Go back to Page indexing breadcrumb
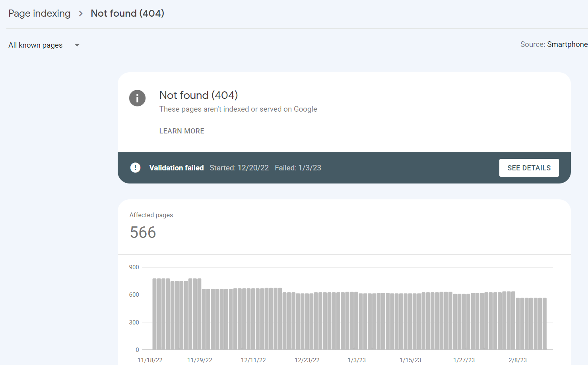This screenshot has height=365, width=588. click(39, 14)
